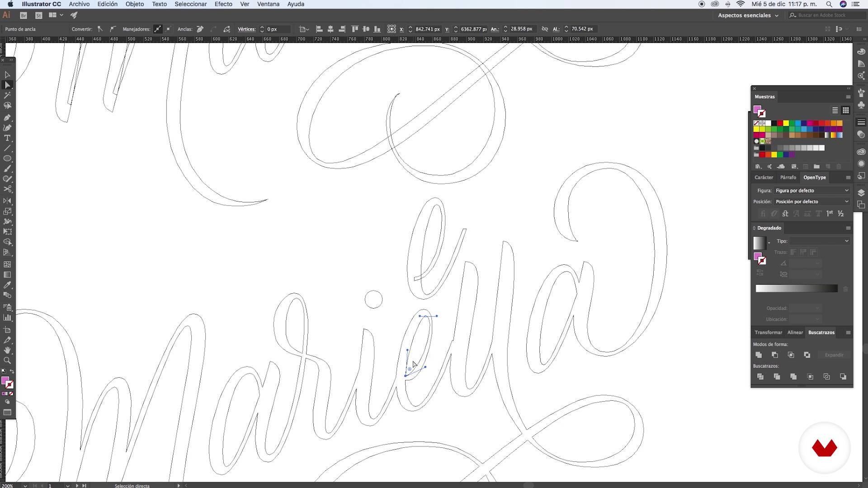
Task: Switch swatches to thumbnail grid view
Action: [846, 110]
